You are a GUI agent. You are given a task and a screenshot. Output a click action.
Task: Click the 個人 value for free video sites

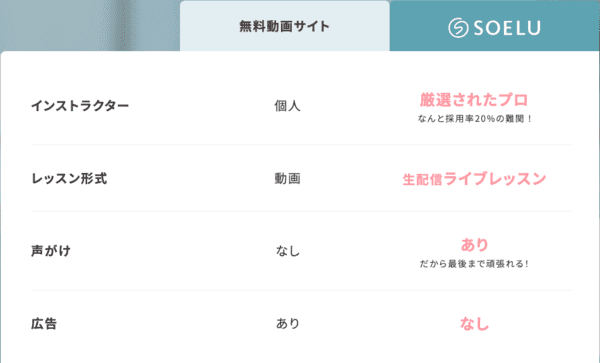point(287,106)
